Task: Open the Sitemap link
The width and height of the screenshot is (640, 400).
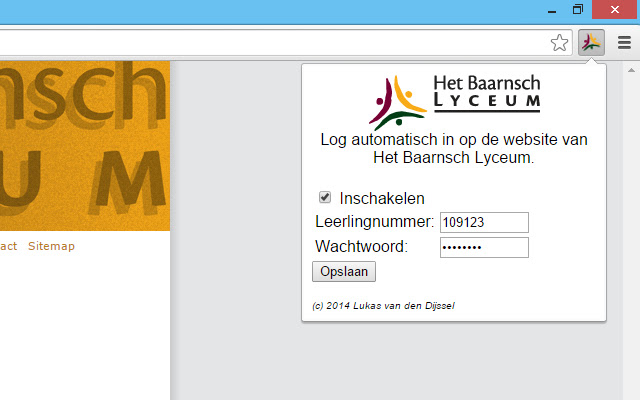Action: click(x=51, y=246)
